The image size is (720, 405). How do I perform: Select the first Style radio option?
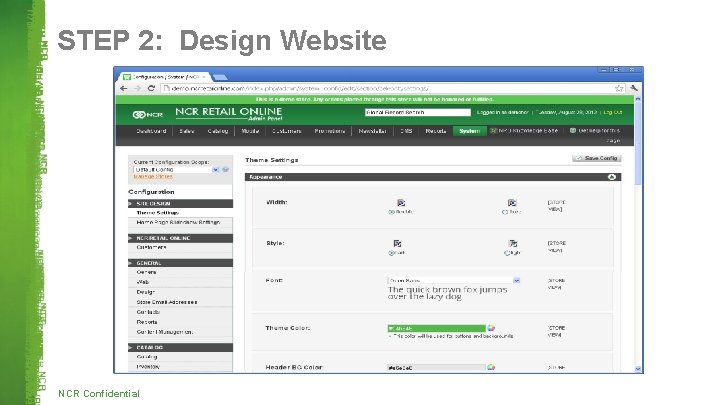click(x=391, y=253)
